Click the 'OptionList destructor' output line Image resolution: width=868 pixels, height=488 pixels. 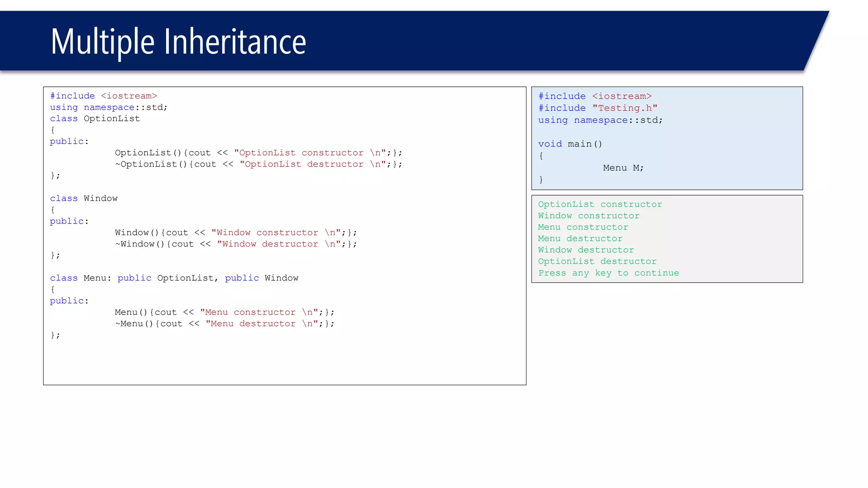point(597,262)
